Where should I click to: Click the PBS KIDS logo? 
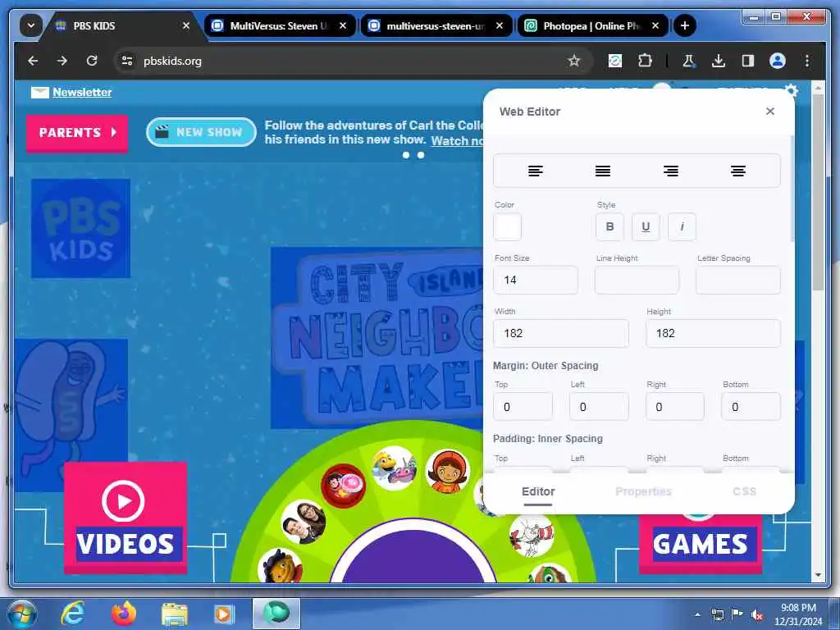pos(81,228)
